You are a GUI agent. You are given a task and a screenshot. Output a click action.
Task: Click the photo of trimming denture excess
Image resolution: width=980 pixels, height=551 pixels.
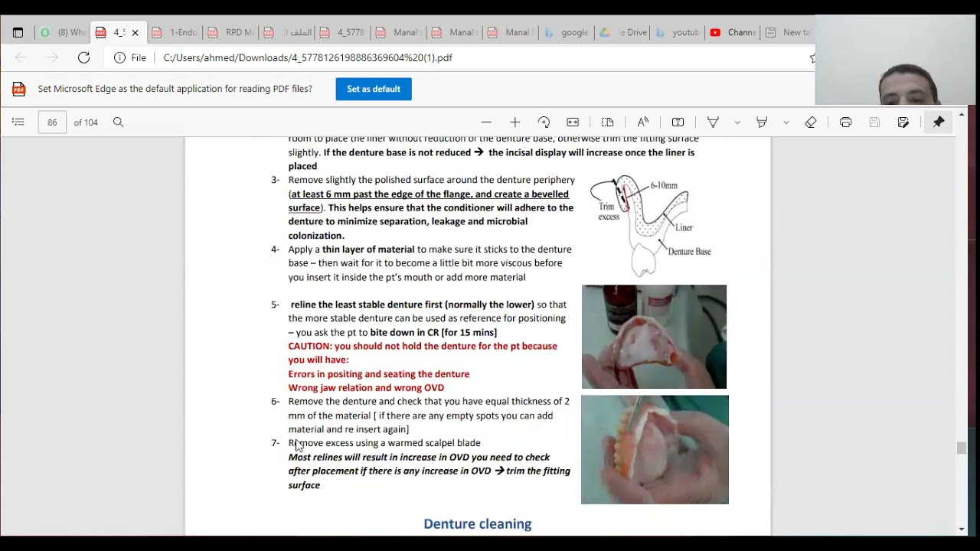655,450
